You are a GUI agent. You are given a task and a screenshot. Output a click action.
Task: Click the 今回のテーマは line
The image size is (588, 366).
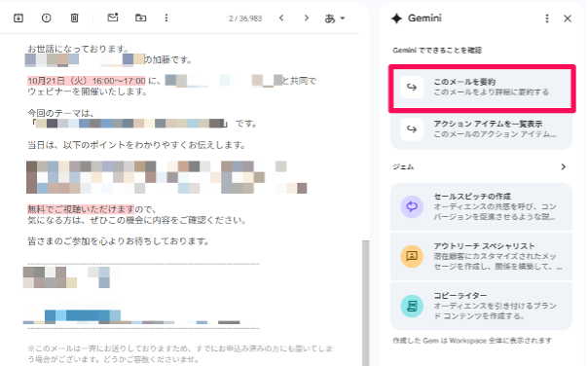point(60,113)
